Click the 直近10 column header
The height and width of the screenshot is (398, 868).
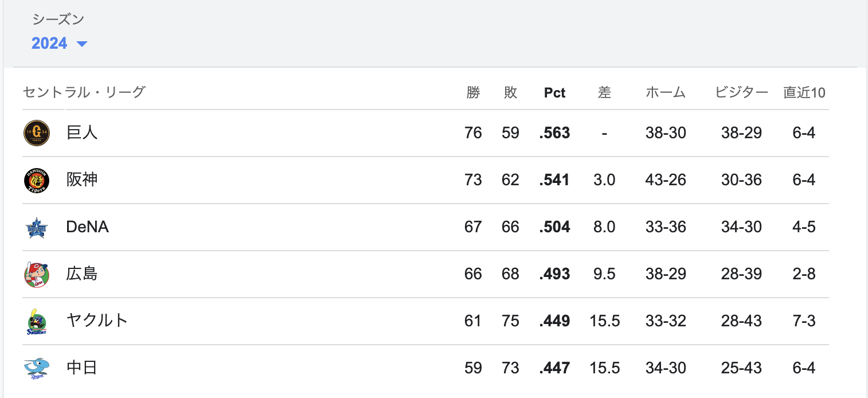tap(804, 92)
